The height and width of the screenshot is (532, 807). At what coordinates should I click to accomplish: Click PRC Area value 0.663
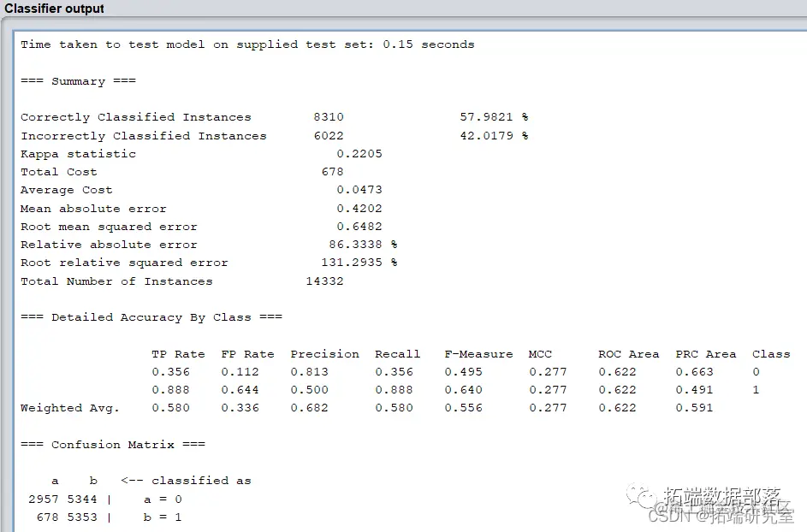click(x=694, y=372)
